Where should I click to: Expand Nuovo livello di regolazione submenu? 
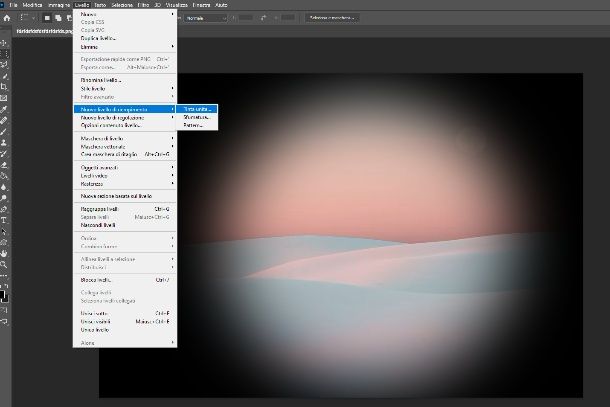pyautogui.click(x=125, y=118)
